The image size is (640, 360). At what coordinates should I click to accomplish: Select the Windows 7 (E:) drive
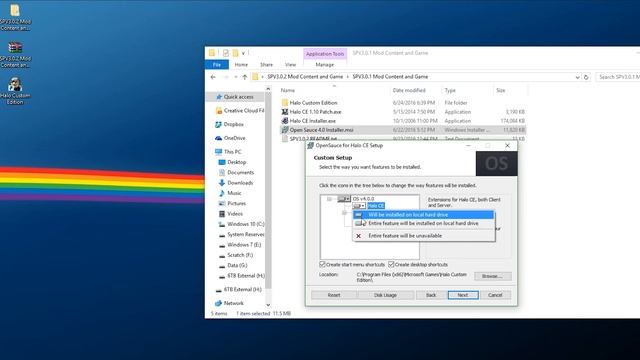244,245
